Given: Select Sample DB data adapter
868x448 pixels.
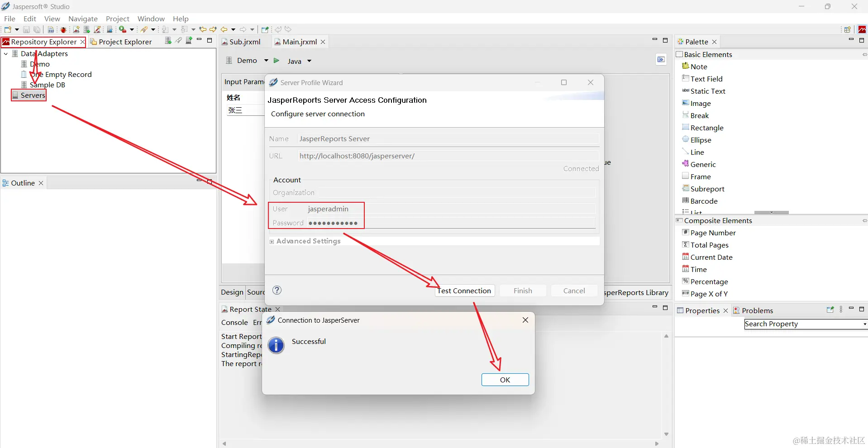Looking at the screenshot, I should click(x=43, y=85).
